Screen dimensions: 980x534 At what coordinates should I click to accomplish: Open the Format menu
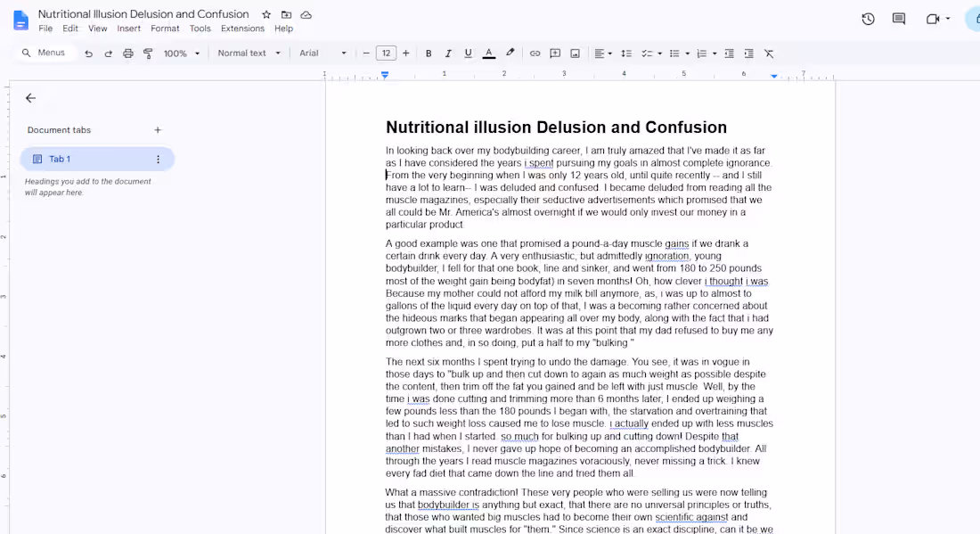coord(165,29)
